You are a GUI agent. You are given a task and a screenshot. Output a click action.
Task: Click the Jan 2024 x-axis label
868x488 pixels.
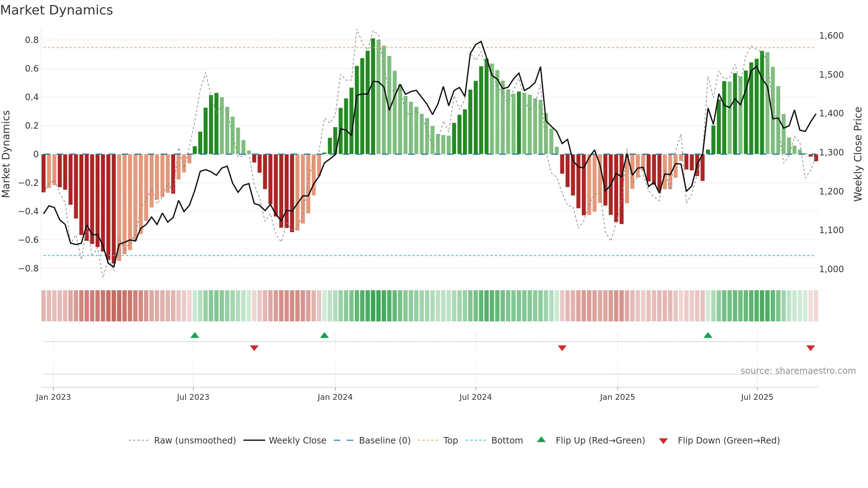coord(335,397)
